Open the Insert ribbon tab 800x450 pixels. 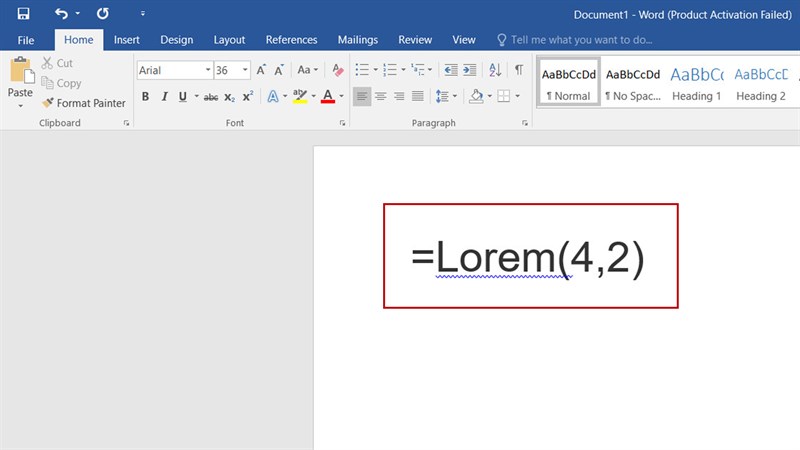coord(126,40)
